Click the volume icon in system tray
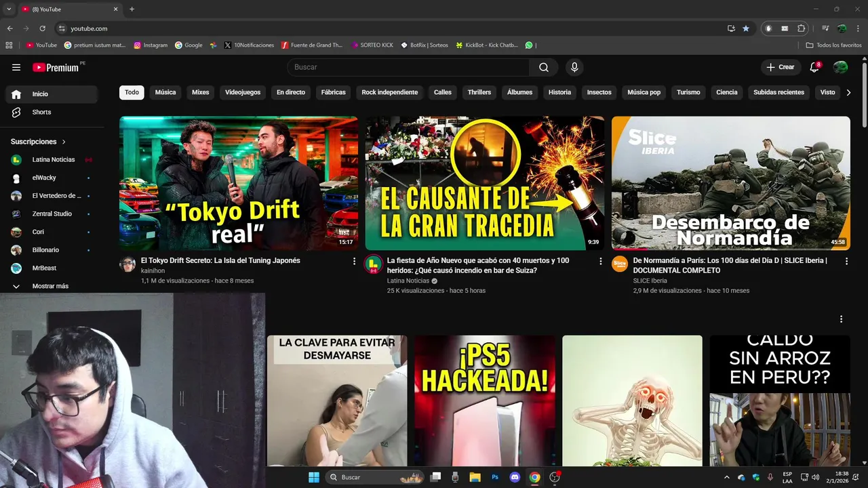The width and height of the screenshot is (868, 488). coord(815,477)
